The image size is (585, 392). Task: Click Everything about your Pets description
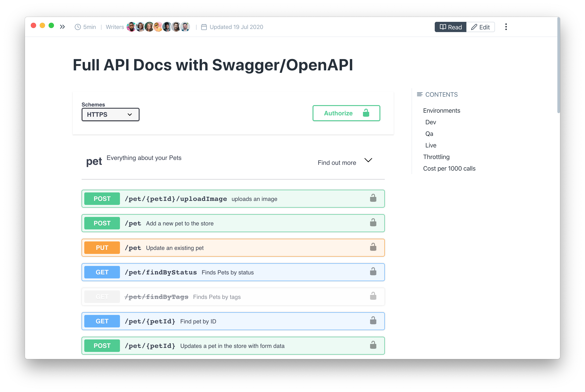tap(144, 158)
